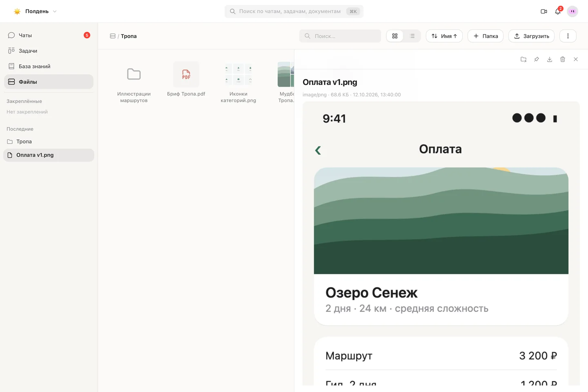Close the file preview panel

[576, 59]
